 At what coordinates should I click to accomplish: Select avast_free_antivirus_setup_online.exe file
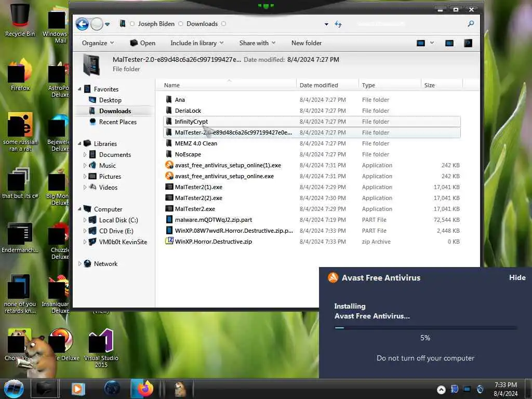[x=224, y=176]
